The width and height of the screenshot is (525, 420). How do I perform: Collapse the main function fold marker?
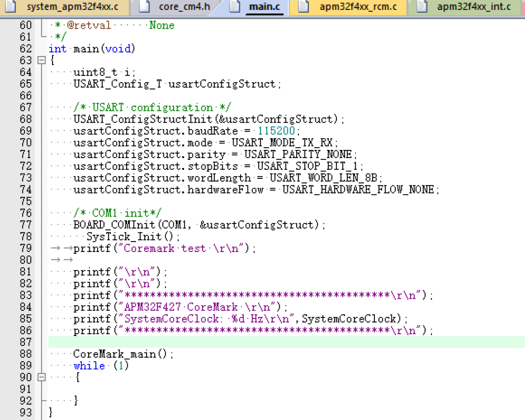click(41, 60)
